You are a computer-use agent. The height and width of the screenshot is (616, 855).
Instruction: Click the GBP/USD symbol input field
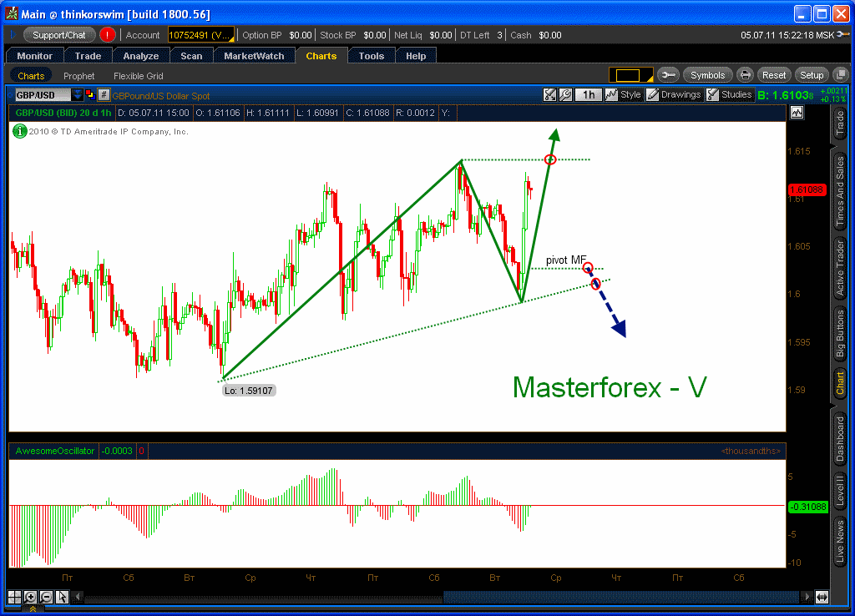43,95
